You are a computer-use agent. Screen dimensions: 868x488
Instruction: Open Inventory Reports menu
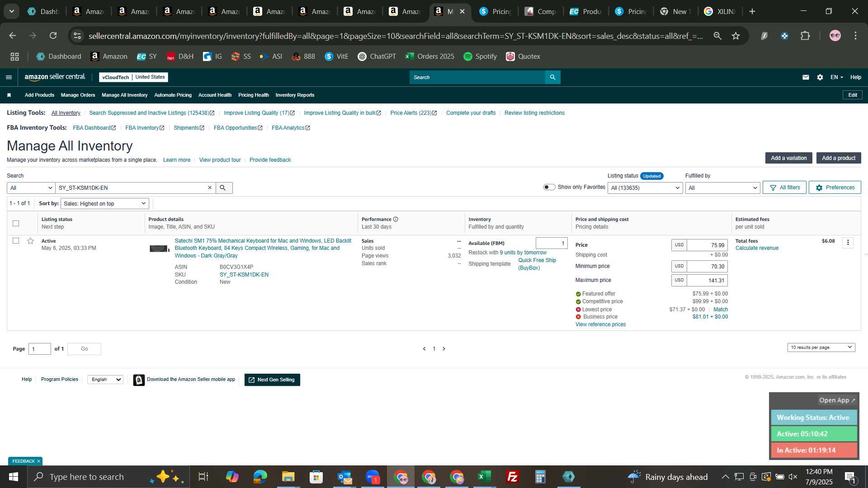coord(295,95)
